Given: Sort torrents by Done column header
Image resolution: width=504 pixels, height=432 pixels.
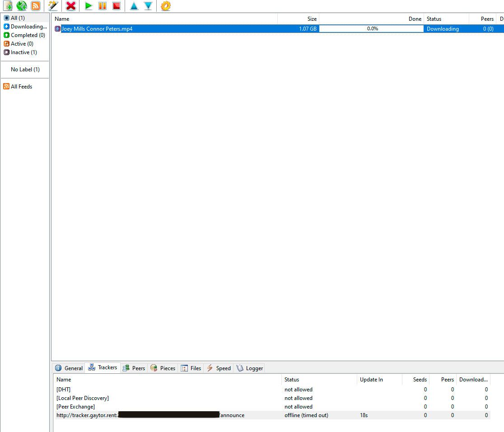Looking at the screenshot, I should click(x=371, y=19).
